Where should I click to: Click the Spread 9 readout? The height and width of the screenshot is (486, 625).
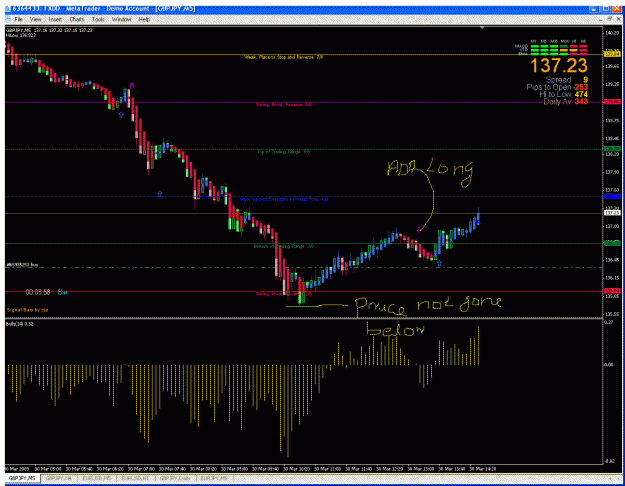(566, 80)
